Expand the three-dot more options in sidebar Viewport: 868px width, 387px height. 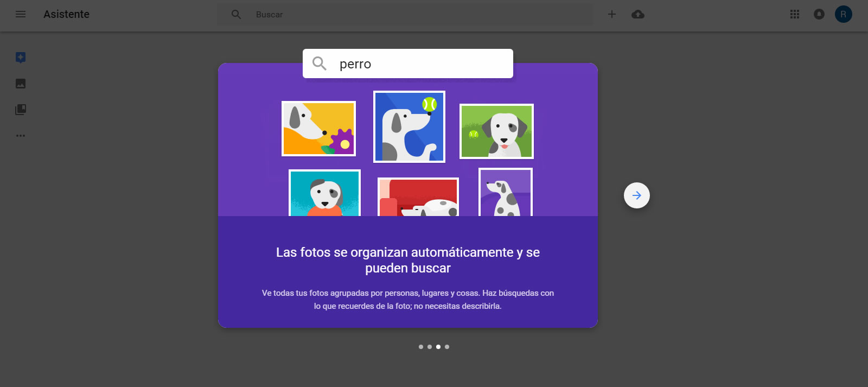tap(21, 136)
